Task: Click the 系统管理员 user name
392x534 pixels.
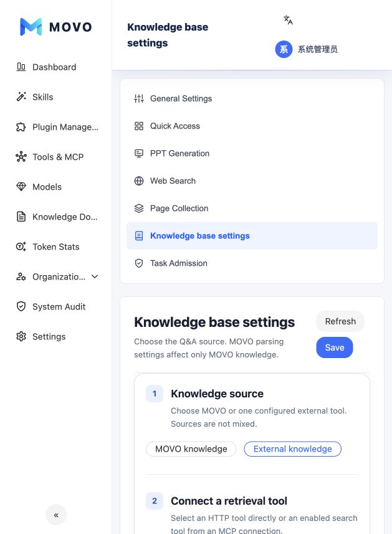Action: tap(317, 49)
